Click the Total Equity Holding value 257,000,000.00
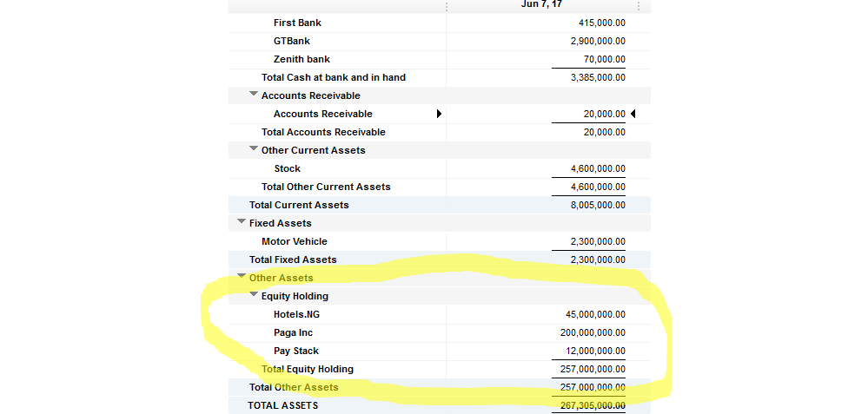868x414 pixels. pyautogui.click(x=593, y=369)
